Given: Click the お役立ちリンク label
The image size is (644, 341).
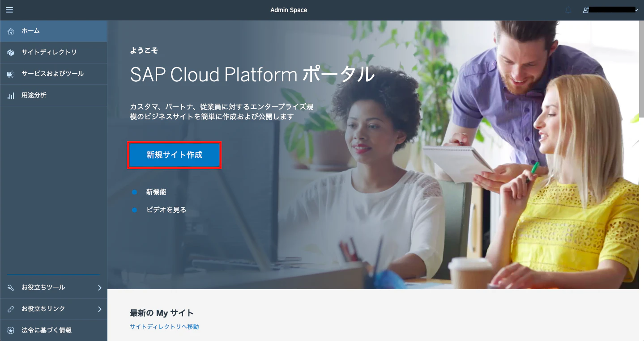Looking at the screenshot, I should click(43, 309).
